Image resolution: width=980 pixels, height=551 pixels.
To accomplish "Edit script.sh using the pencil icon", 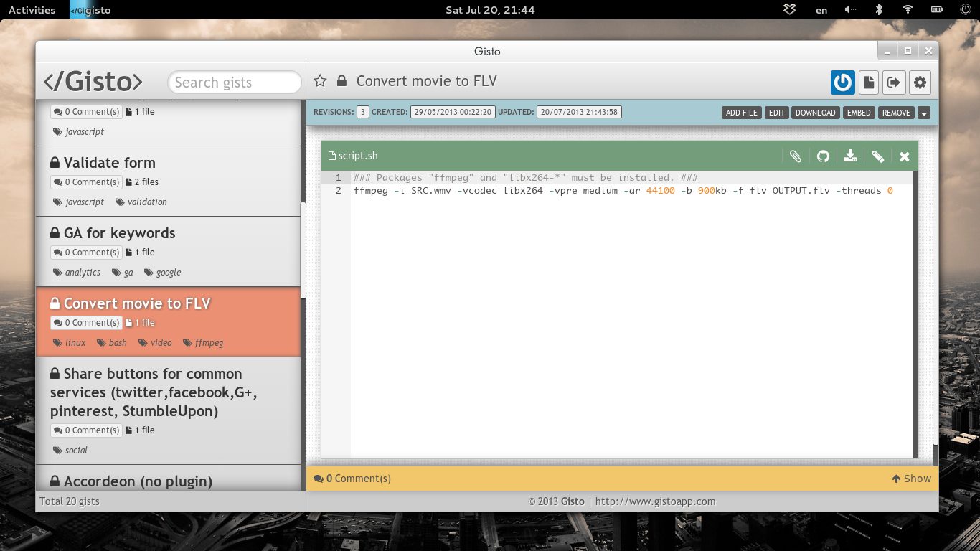I will [x=877, y=156].
